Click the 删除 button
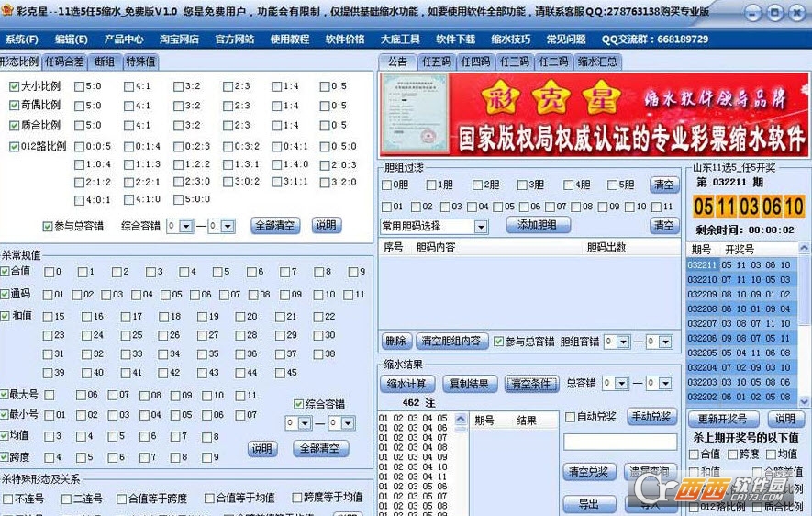 [396, 341]
